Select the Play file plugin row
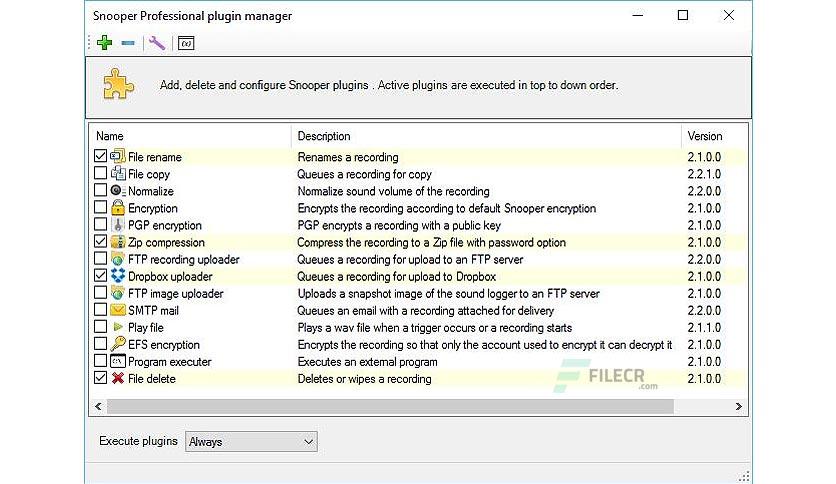Image resolution: width=836 pixels, height=484 pixels. point(418,327)
